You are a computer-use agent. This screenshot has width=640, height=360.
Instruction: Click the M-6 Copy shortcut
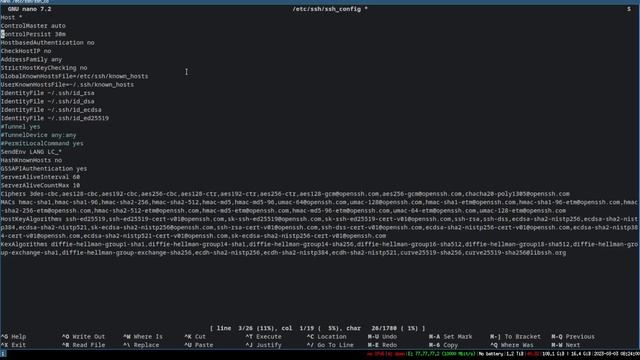tap(443, 345)
